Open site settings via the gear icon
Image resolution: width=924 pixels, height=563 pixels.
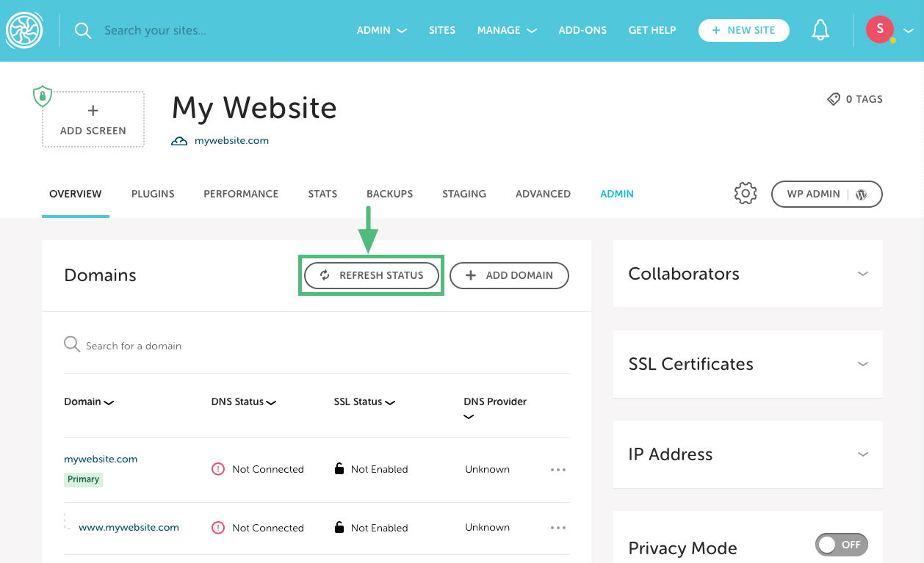(745, 193)
